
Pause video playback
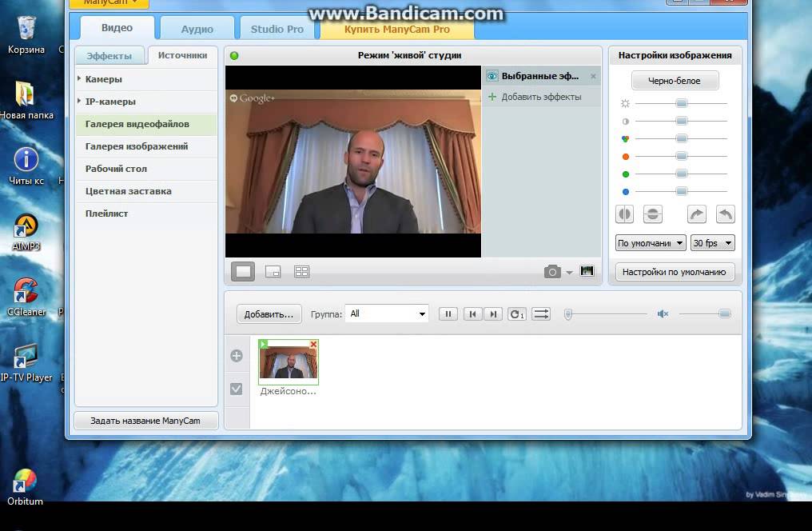[x=448, y=314]
